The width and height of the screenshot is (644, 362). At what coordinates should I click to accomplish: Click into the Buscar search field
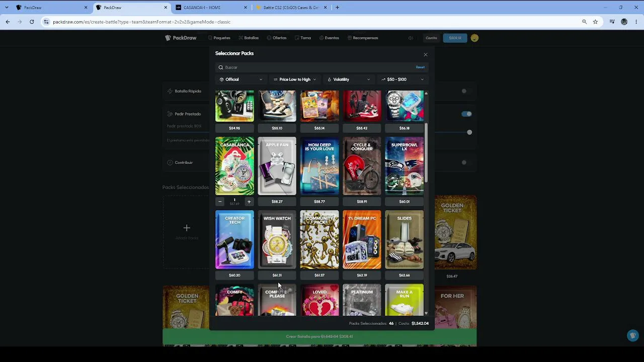(x=321, y=67)
